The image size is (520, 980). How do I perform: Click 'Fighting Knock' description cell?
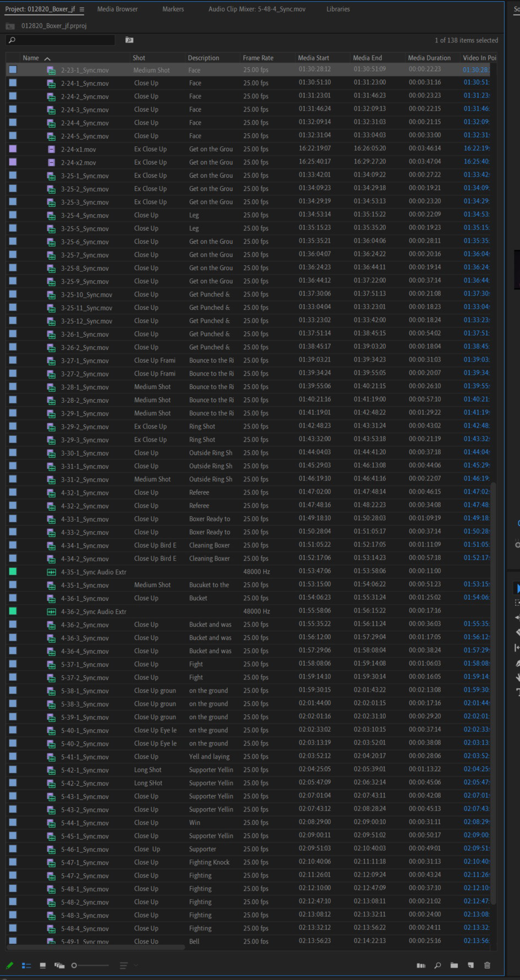pyautogui.click(x=209, y=862)
